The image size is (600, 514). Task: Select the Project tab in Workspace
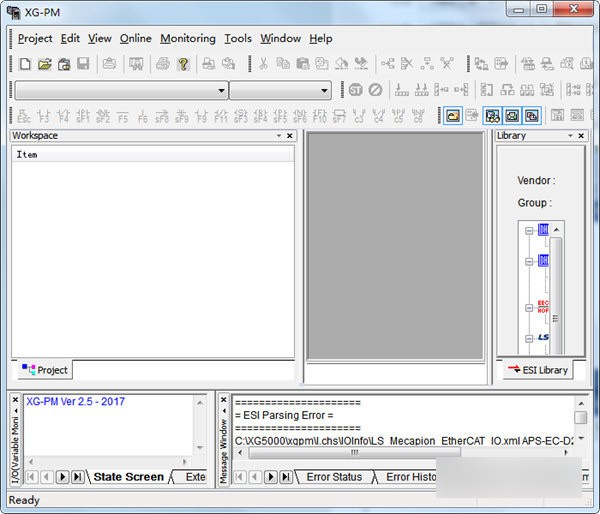[45, 370]
